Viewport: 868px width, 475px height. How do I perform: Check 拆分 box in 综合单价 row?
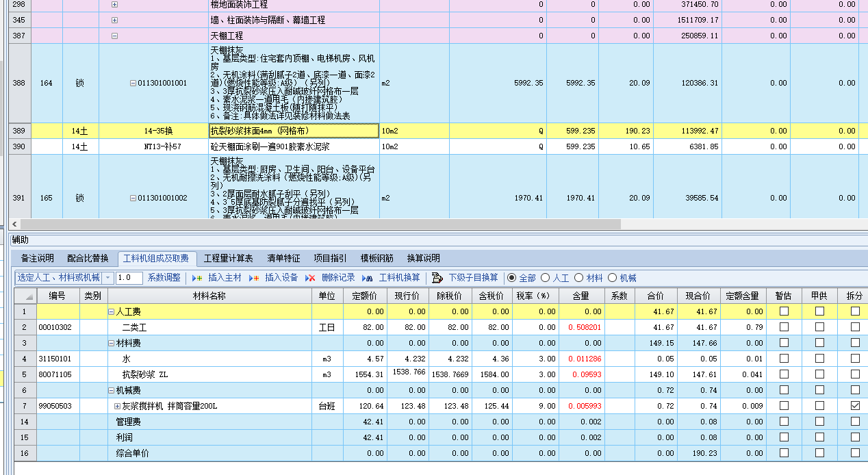pyautogui.click(x=855, y=453)
